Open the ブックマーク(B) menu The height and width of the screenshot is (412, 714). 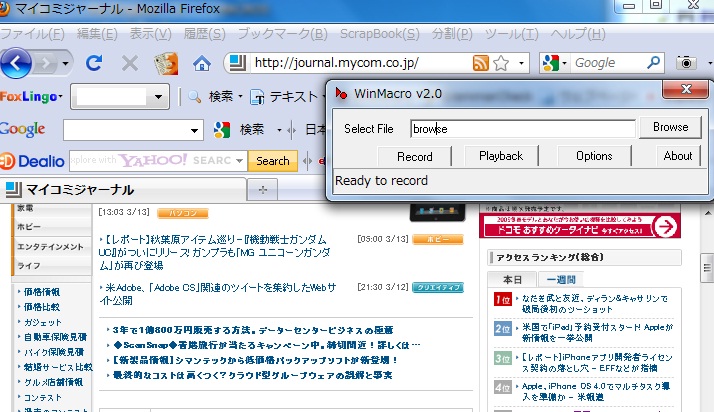pos(283,34)
